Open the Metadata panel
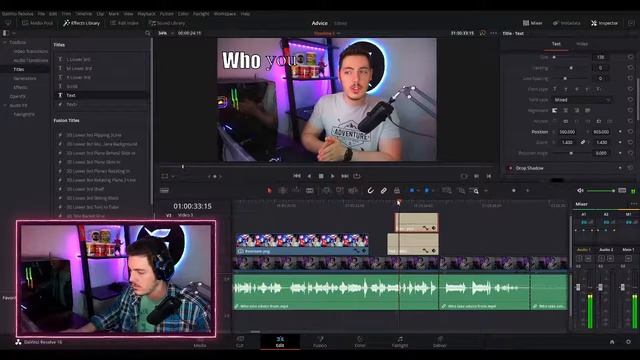This screenshot has width=640, height=360. coord(566,23)
